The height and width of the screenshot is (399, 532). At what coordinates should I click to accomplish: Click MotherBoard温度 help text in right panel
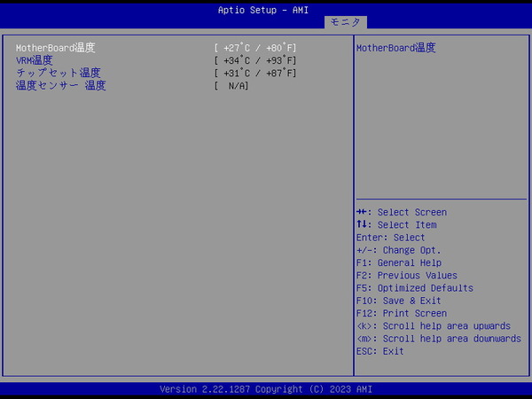click(396, 48)
